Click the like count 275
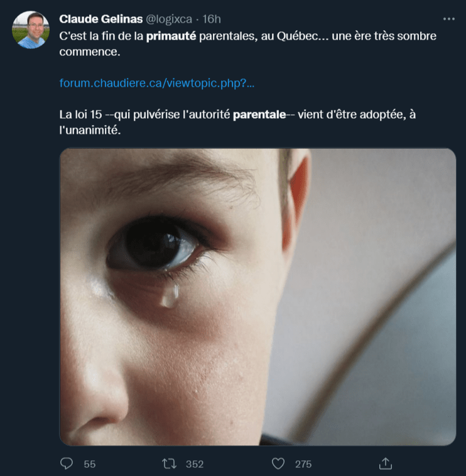 coord(303,464)
